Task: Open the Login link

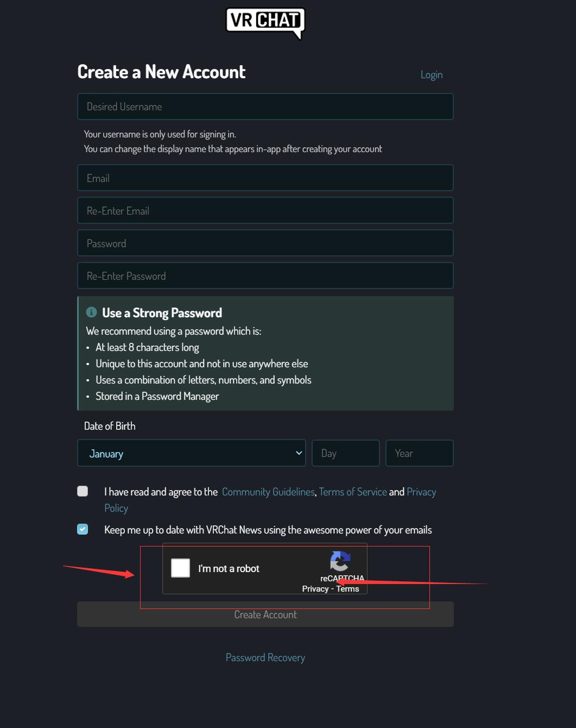Action: click(x=432, y=74)
